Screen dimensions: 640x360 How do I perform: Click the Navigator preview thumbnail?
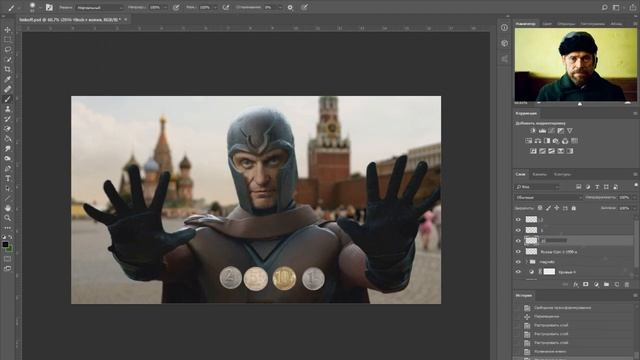click(576, 64)
